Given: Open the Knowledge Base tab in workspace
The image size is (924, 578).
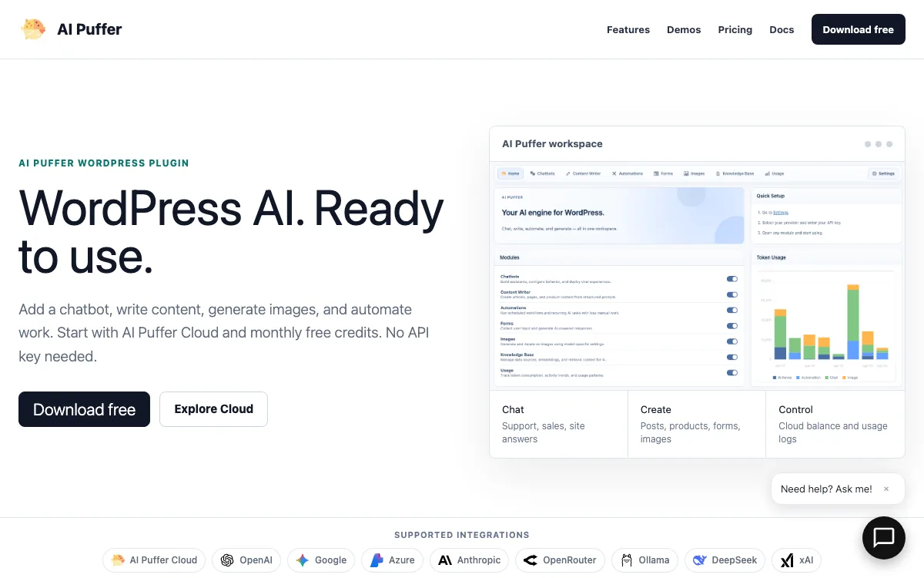Looking at the screenshot, I should [735, 173].
